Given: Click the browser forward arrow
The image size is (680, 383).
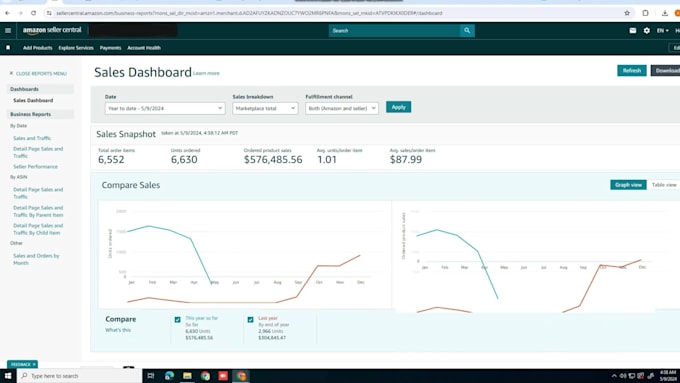Looking at the screenshot, I should pyautogui.click(x=20, y=13).
